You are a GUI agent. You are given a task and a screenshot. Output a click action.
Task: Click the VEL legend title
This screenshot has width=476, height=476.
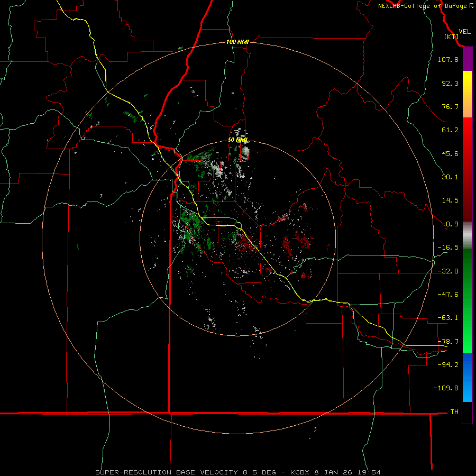[x=464, y=32]
